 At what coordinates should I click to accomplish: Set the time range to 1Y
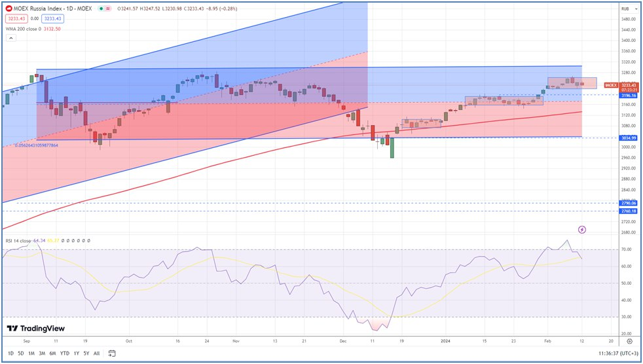[x=76, y=354]
